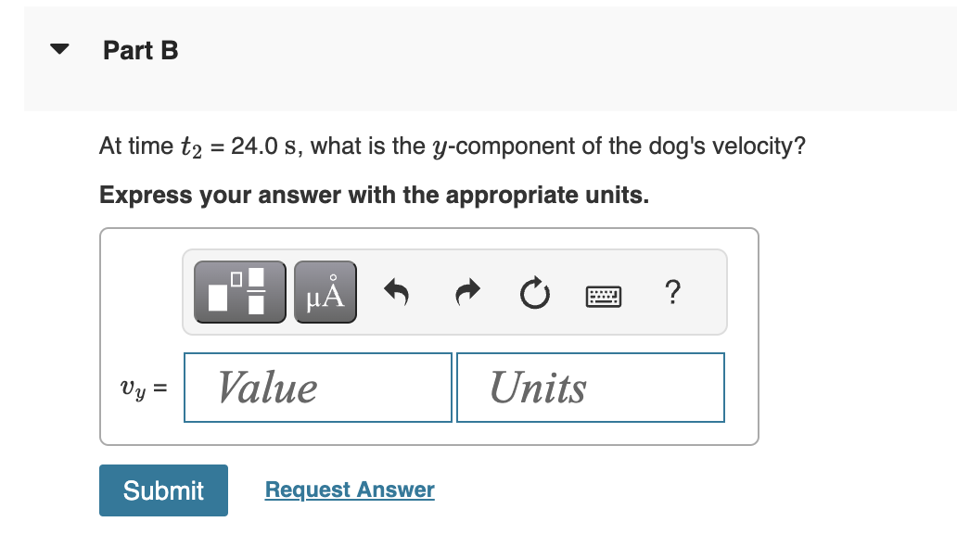The width and height of the screenshot is (957, 560).
Task: Insert a unit symbol with μÅ button
Action: (324, 291)
